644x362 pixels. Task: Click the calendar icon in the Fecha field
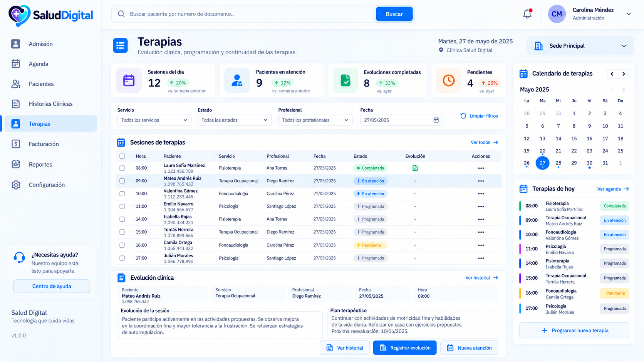pos(436,120)
